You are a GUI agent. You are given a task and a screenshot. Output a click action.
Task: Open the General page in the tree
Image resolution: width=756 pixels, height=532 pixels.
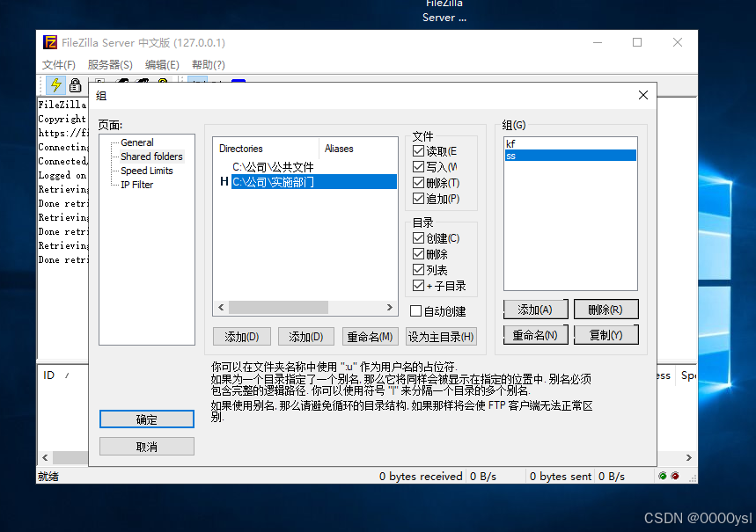point(137,142)
